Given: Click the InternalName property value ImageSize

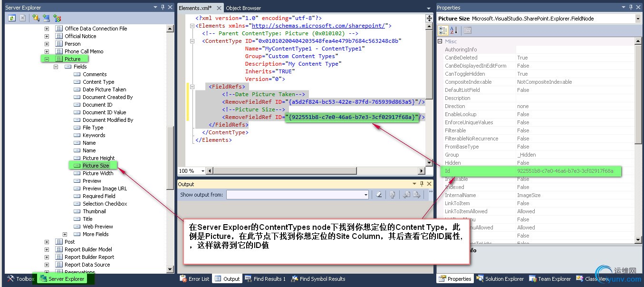Looking at the screenshot, I should (529, 195).
